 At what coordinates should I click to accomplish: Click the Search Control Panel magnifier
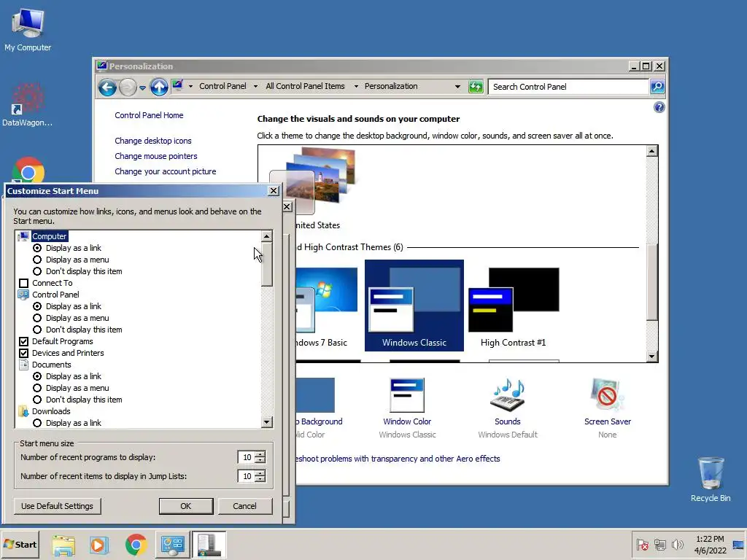pos(657,87)
